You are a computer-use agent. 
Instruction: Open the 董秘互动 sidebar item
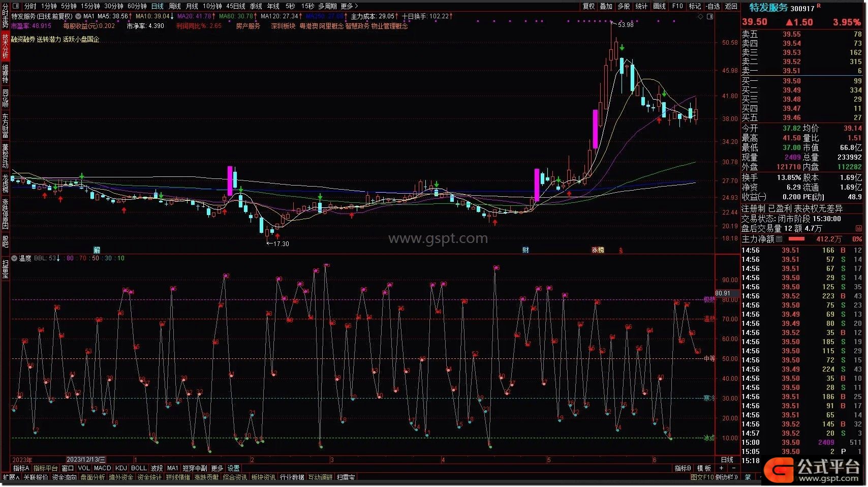tap(5, 156)
